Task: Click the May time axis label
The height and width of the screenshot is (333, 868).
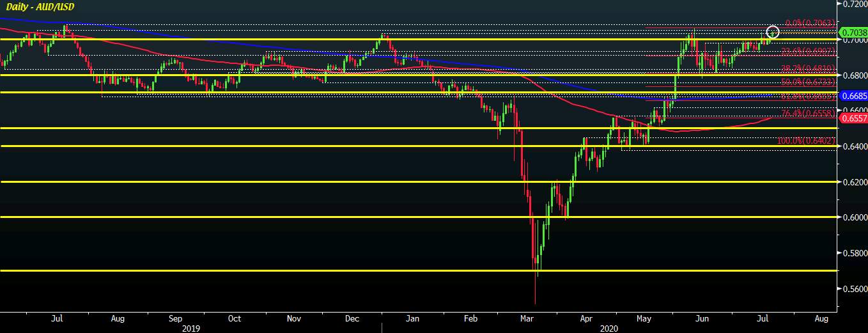Action: pyautogui.click(x=644, y=318)
